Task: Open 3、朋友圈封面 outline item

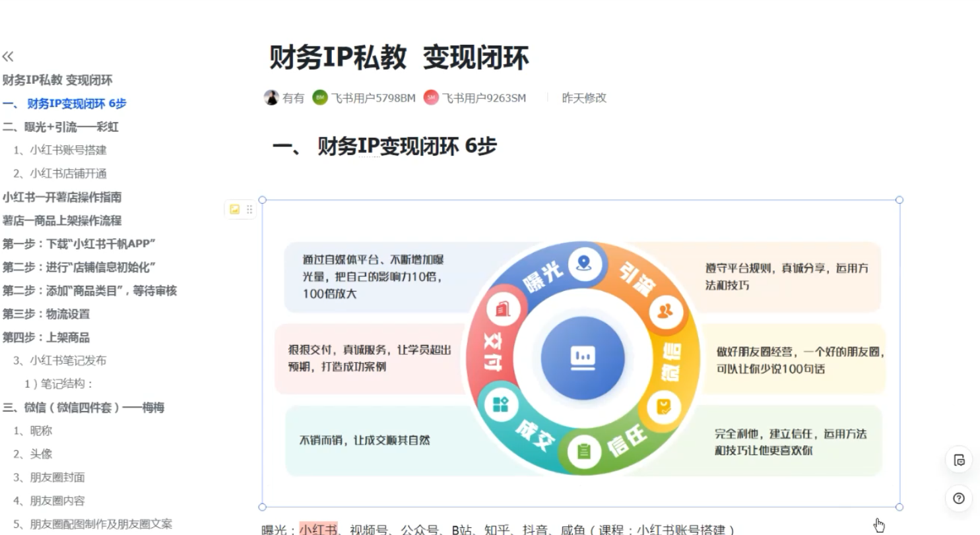Action: 49,478
